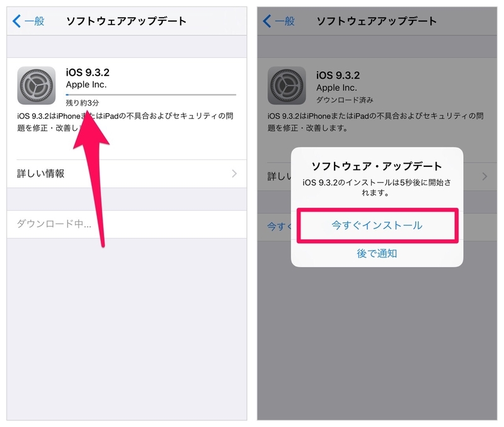504x427 pixels.
Task: Click the iOS 9.3.2 gear icon on left screen
Action: point(37,86)
